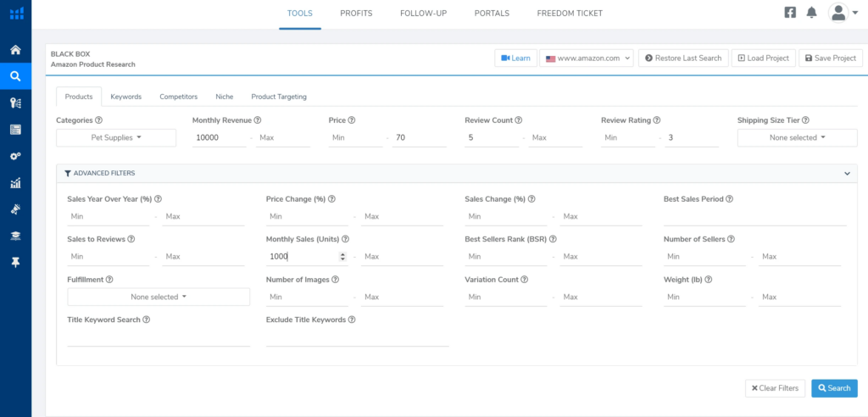Click the Review Rating help icon

[657, 120]
